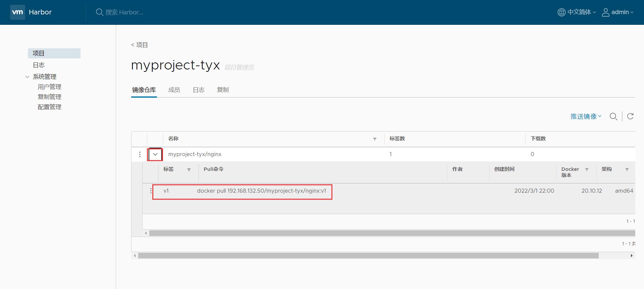Viewport: 644px width, 289px height.
Task: Open 配置管理 under system management
Action: pyautogui.click(x=49, y=107)
